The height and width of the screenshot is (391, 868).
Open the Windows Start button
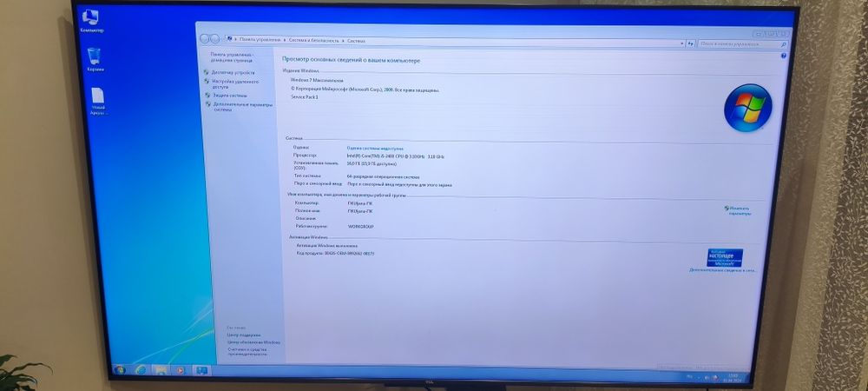tap(119, 370)
